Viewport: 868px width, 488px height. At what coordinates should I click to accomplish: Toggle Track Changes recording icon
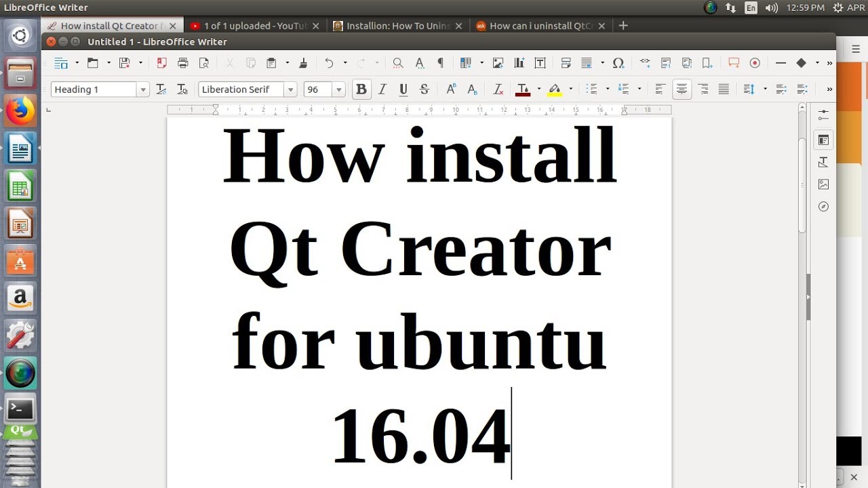pos(755,63)
